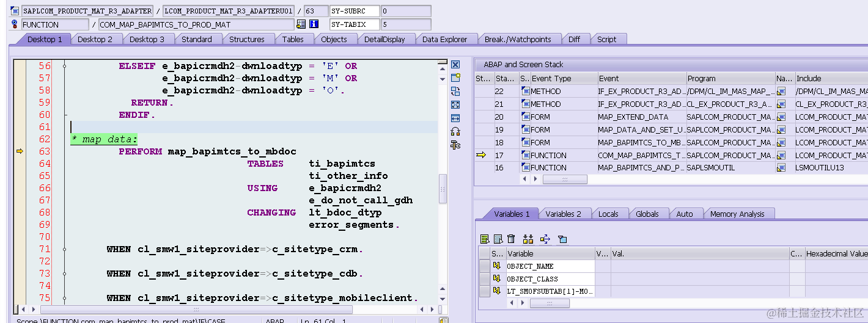
Task: Open the Diff tab
Action: [574, 39]
